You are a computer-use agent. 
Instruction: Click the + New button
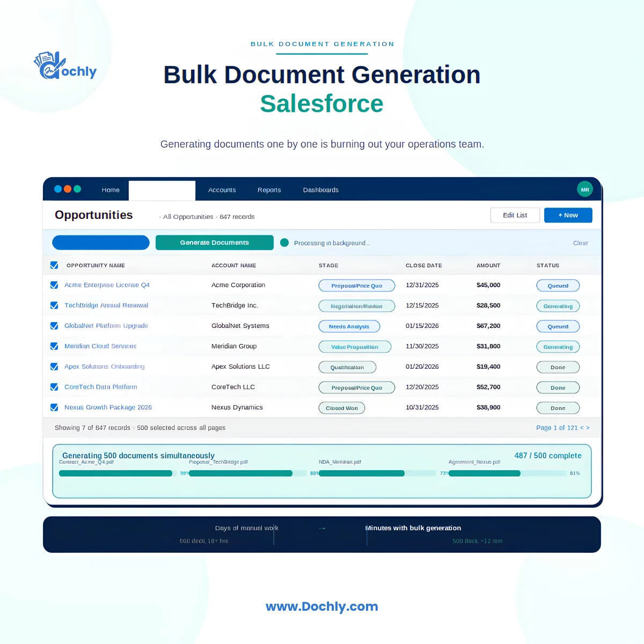point(568,215)
